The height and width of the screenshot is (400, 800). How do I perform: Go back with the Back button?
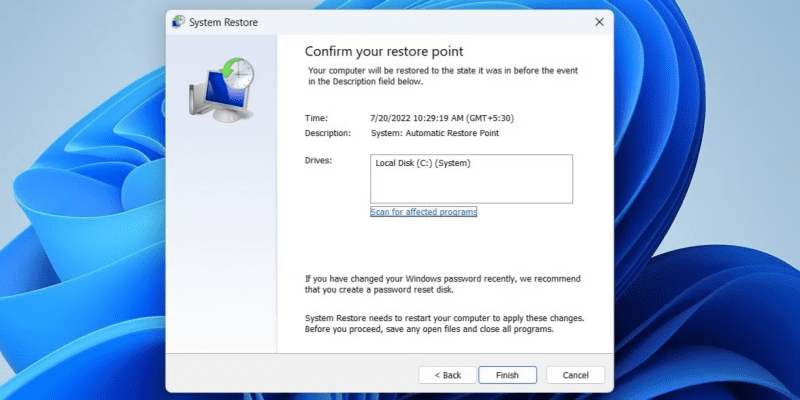tap(447, 375)
